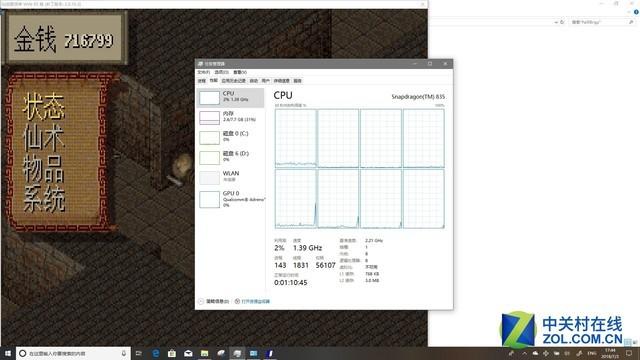Expand the hidden system tray icons chevron
This screenshot has width=640, height=360.
pyautogui.click(x=524, y=353)
